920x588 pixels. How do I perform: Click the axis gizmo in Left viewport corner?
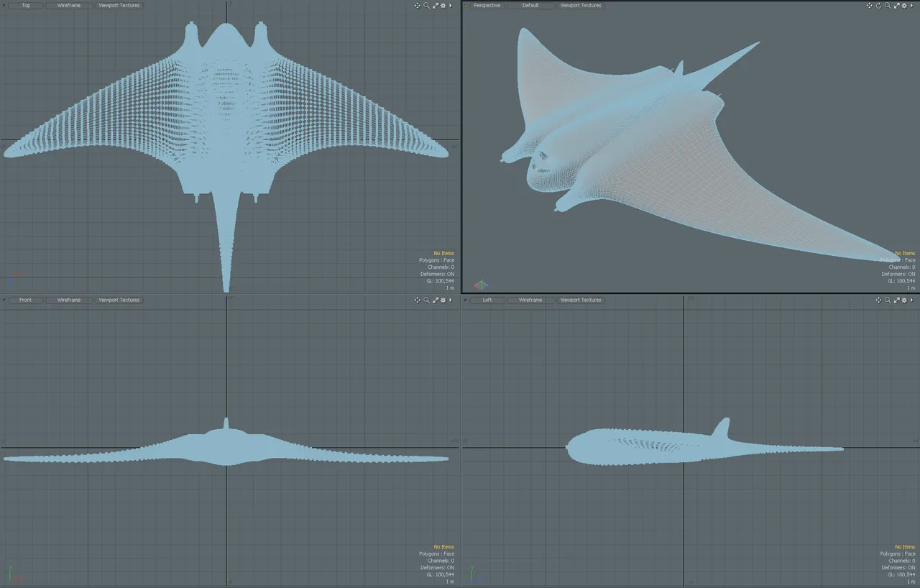pos(476,573)
